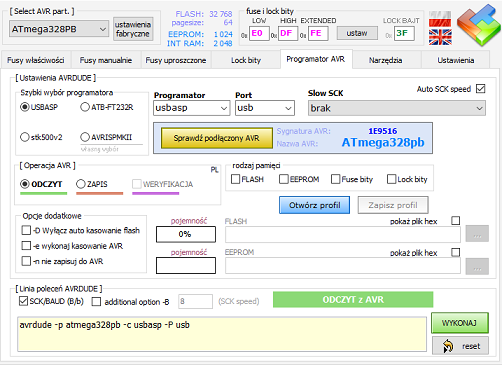
Task: Click signature value 1E9516
Action: [383, 131]
